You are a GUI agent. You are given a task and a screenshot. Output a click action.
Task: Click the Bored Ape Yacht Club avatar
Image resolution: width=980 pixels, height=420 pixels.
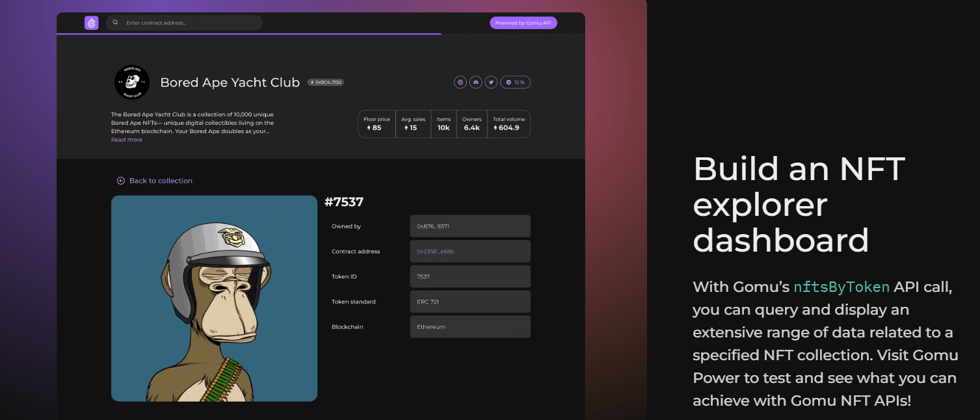pyautogui.click(x=132, y=83)
